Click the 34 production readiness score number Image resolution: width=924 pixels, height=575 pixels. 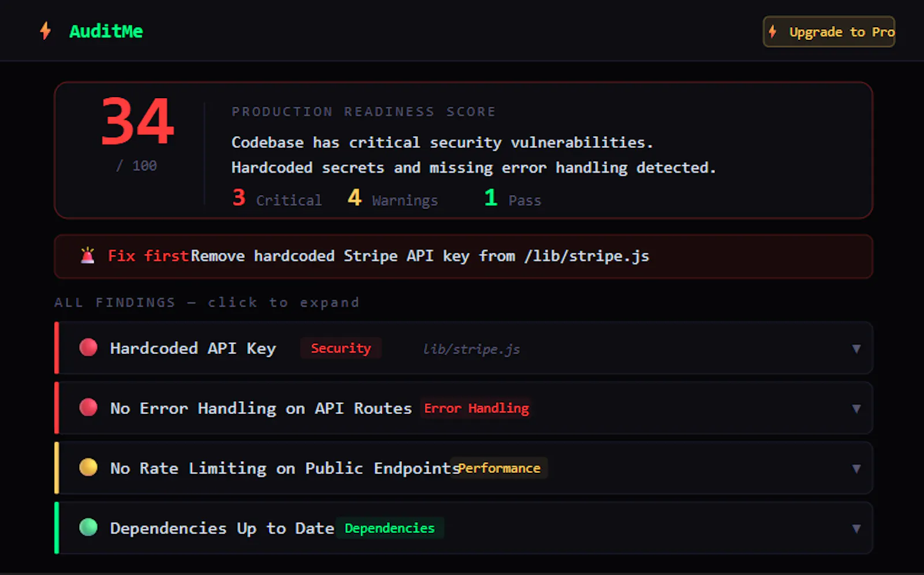point(137,122)
